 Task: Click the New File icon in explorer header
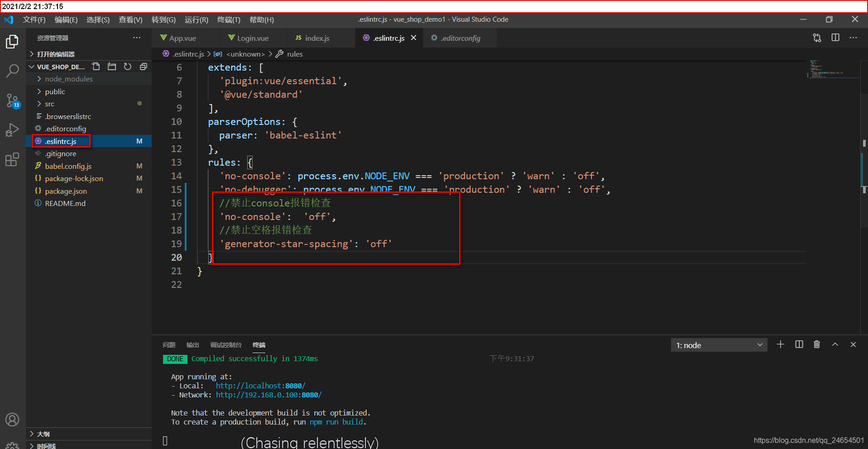pos(96,67)
